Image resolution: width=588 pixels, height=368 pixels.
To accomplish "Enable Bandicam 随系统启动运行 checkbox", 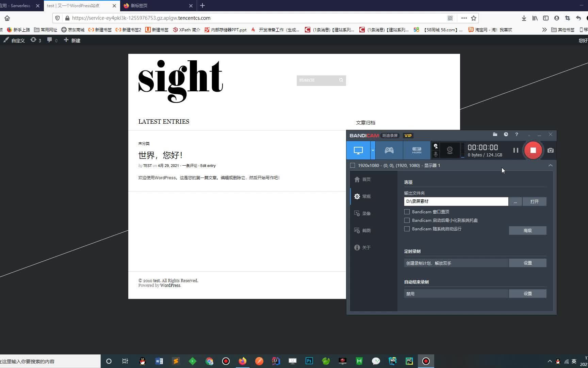I will click(x=407, y=229).
